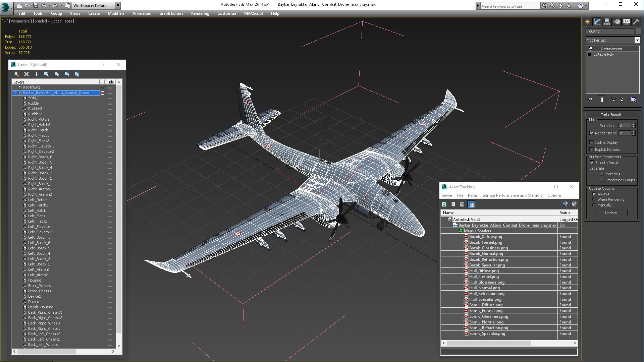Collapse Baykar_Bayraktar_Akinci_Combat_Drone layer

(14, 93)
